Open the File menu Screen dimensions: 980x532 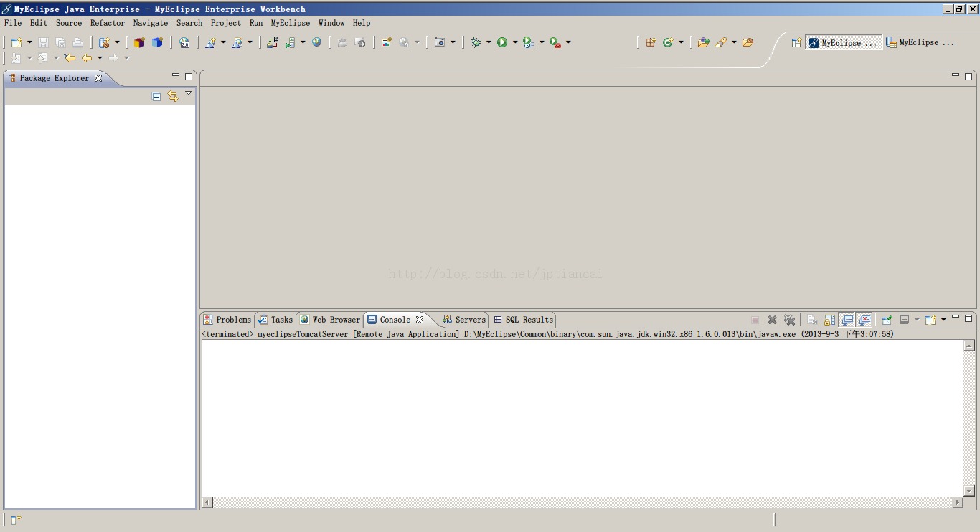point(13,23)
